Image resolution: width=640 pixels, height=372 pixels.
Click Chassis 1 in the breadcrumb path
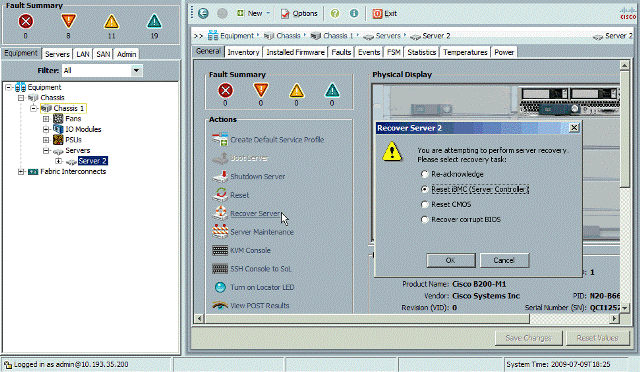coord(338,36)
